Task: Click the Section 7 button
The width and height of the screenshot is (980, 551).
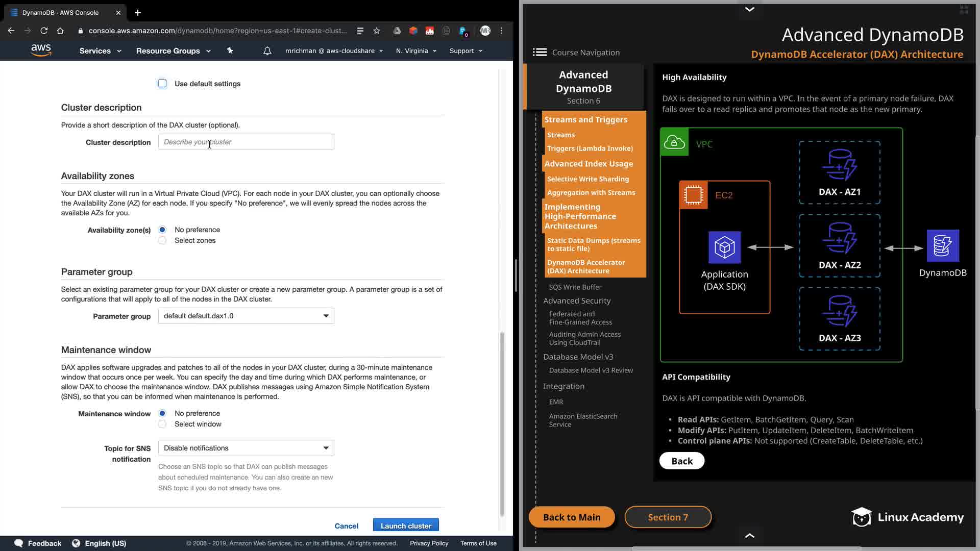Action: pos(668,517)
